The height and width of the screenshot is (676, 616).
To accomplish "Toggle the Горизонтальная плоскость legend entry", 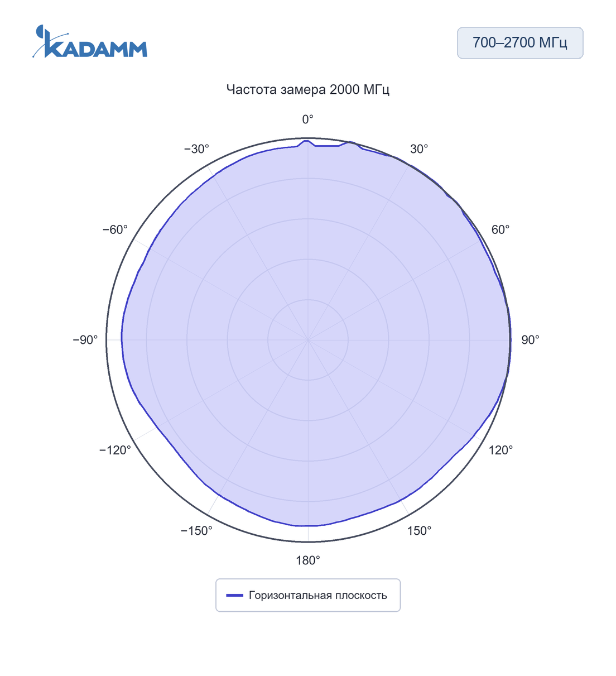I will coord(308,595).
